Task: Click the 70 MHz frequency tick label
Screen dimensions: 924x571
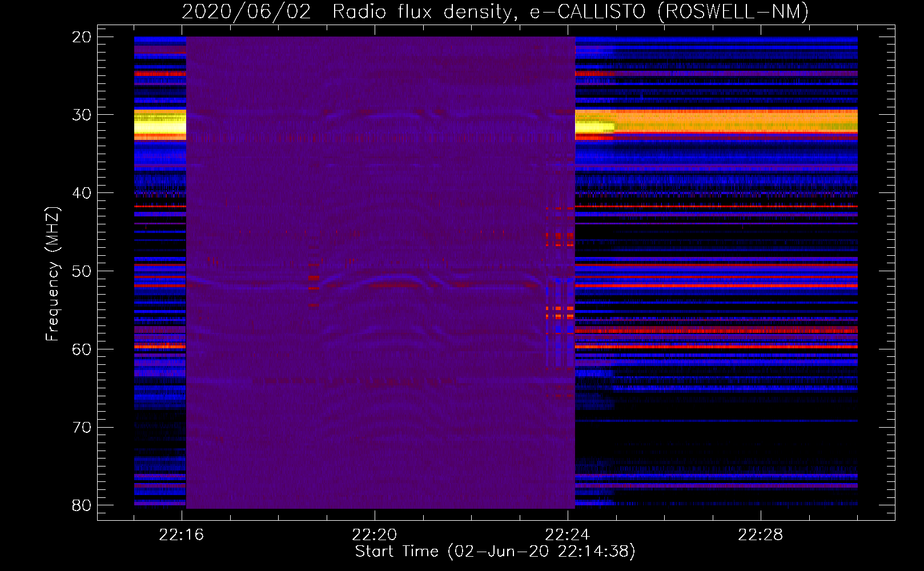Action: tap(82, 427)
